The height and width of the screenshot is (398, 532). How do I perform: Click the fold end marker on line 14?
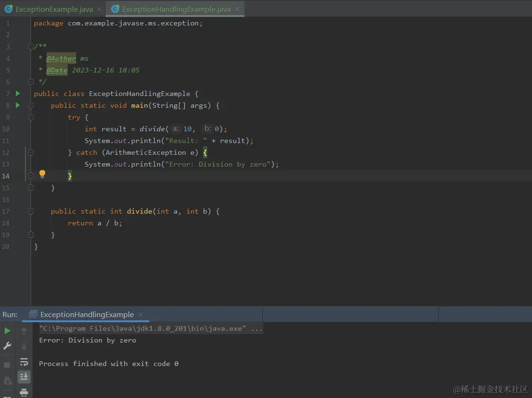[31, 175]
